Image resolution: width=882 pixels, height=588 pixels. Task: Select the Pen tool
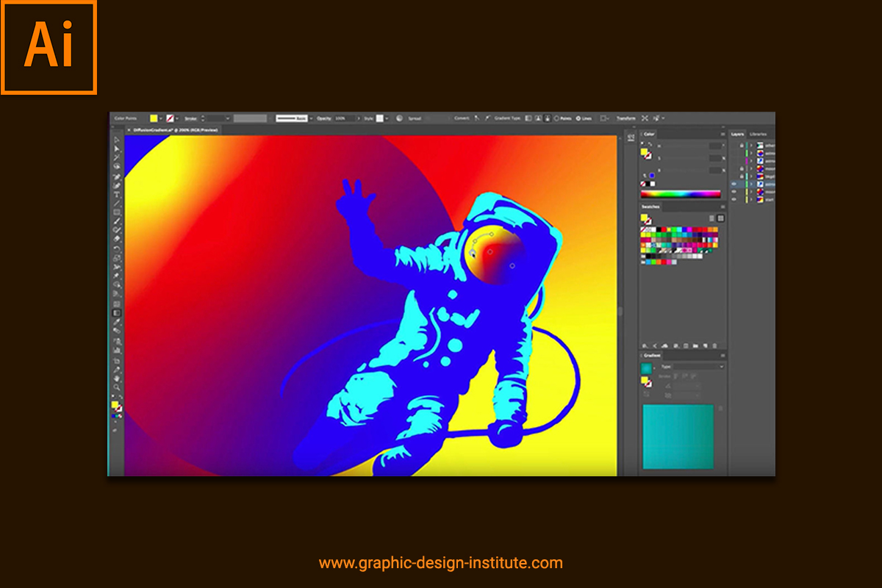coord(117,176)
